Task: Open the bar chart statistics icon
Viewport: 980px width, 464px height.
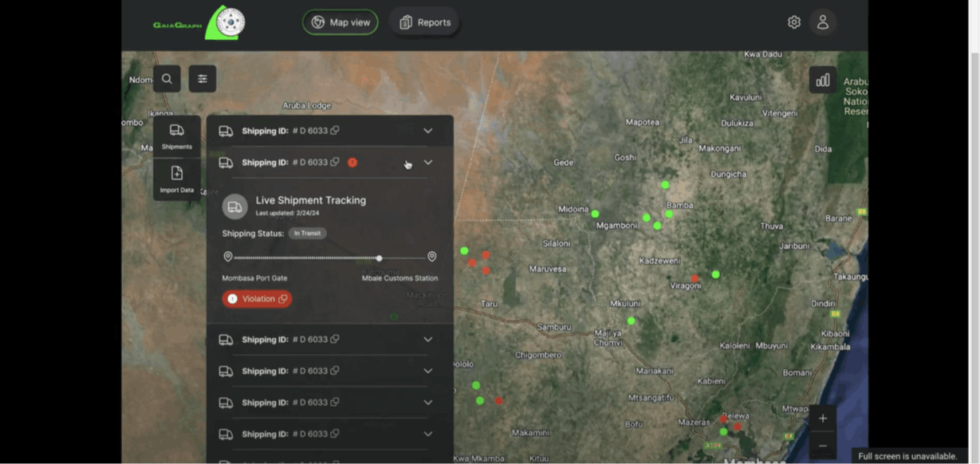Action: coord(822,80)
